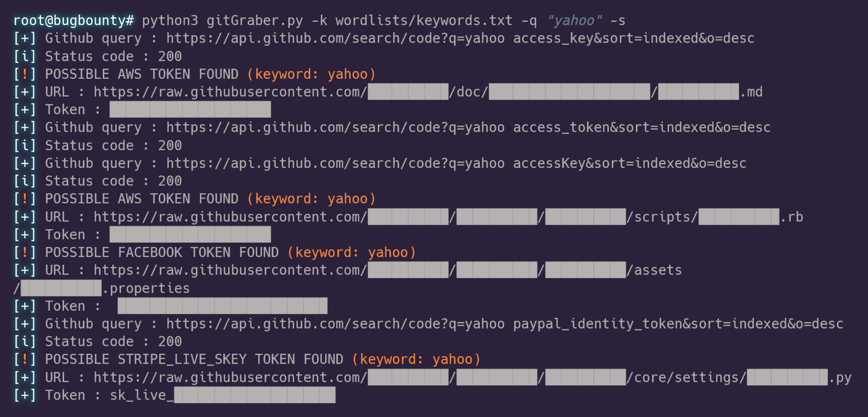
Task: Click the /core/settings/ segment in the .py URL
Action: [x=686, y=377]
